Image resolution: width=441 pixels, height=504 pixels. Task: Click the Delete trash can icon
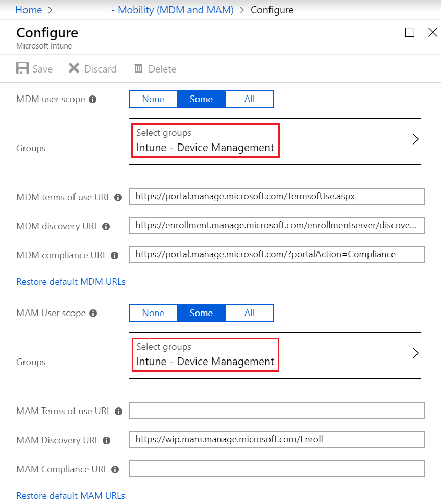[138, 68]
